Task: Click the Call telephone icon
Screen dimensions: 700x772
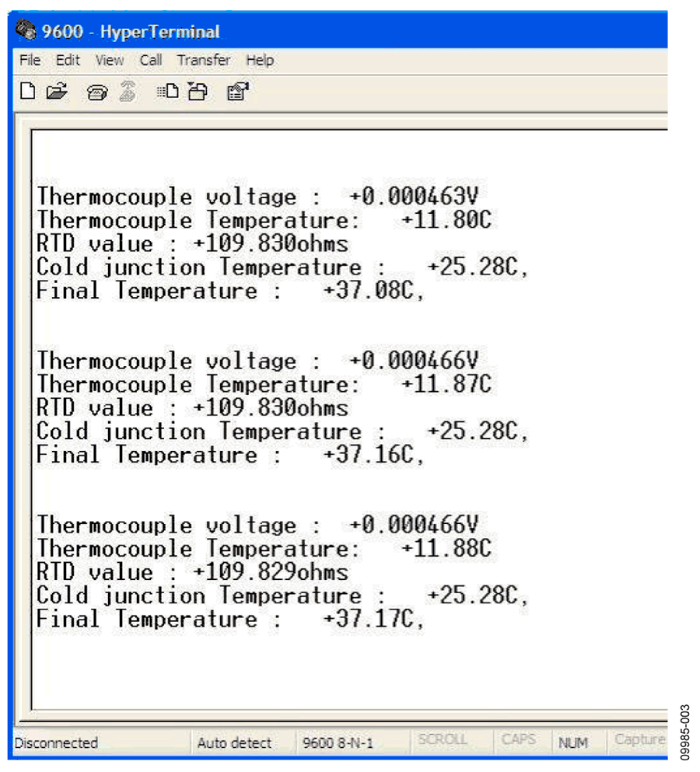Action: [97, 92]
